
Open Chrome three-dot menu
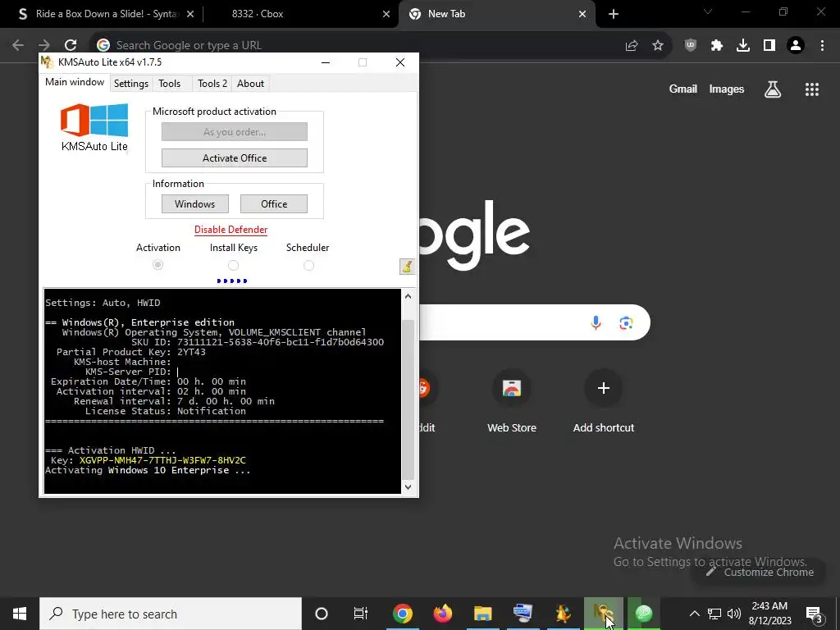(x=822, y=46)
